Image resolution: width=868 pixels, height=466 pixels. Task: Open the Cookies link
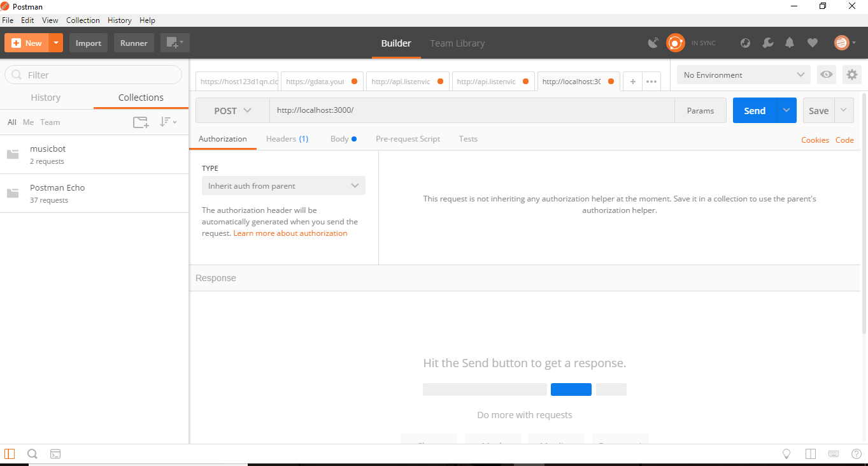click(x=815, y=140)
